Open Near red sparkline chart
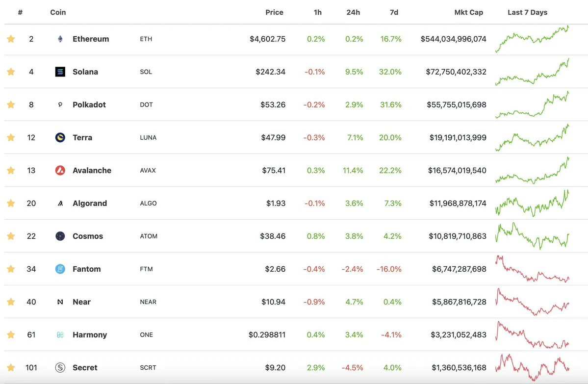 tap(532, 302)
